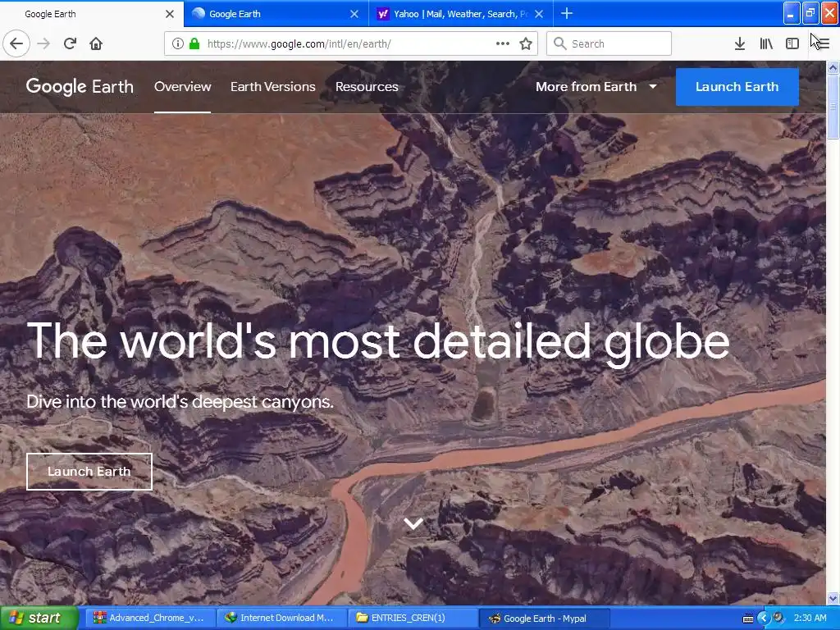Open the browser home page

tap(96, 44)
